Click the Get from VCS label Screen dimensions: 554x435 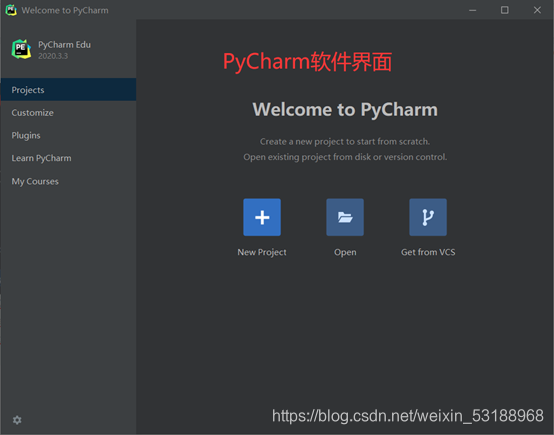(428, 252)
